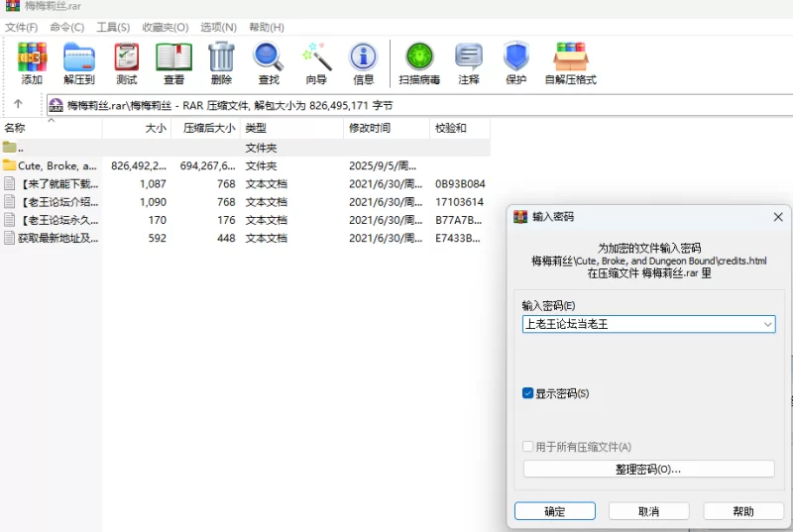Sort by 大小 column header

tap(137, 129)
